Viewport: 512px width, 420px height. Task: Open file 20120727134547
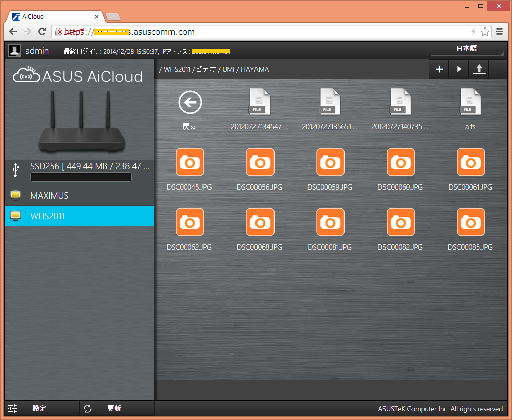click(260, 102)
